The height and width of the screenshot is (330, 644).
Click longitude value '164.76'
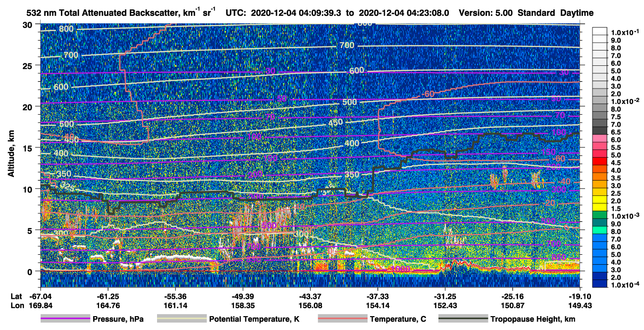pyautogui.click(x=107, y=306)
